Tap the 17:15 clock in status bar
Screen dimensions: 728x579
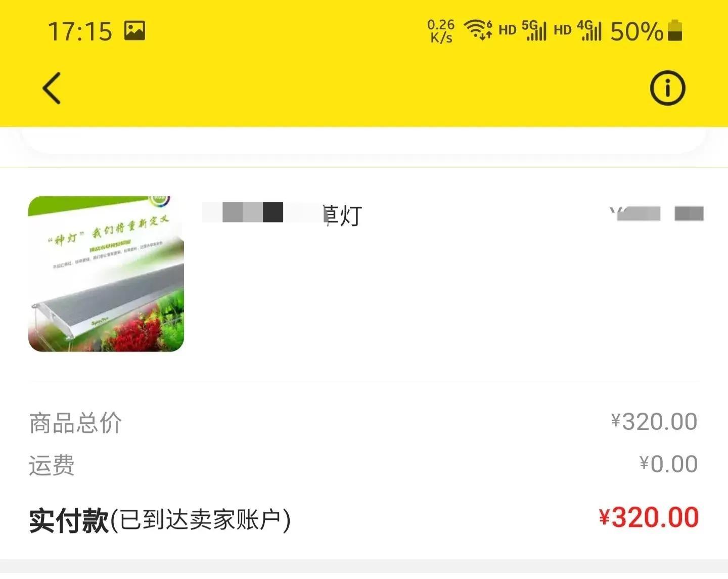tap(80, 31)
